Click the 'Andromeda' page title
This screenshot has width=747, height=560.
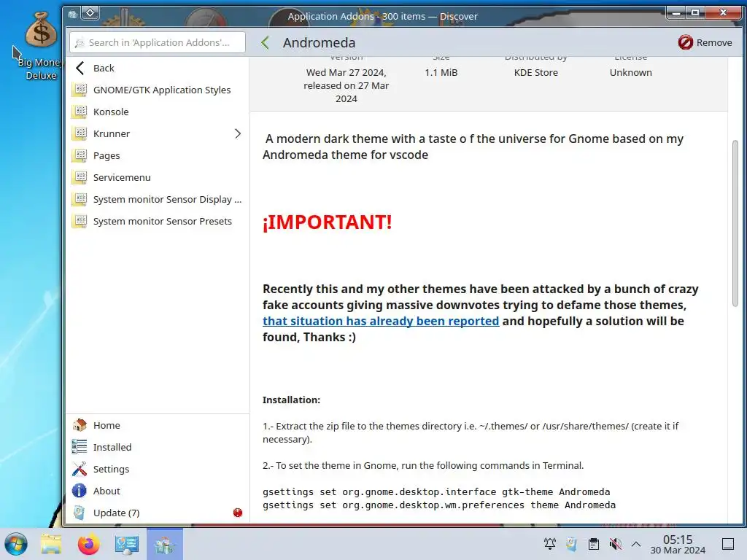point(320,43)
